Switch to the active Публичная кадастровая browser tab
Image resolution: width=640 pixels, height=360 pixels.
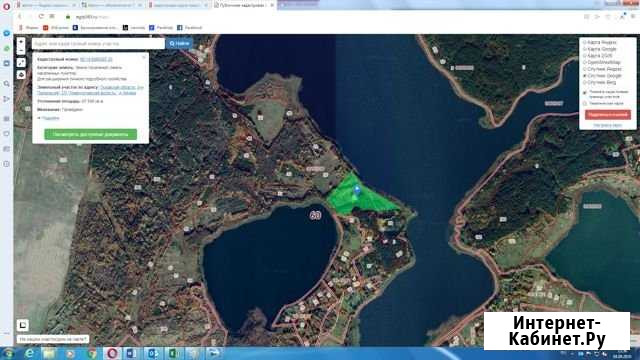click(244, 5)
